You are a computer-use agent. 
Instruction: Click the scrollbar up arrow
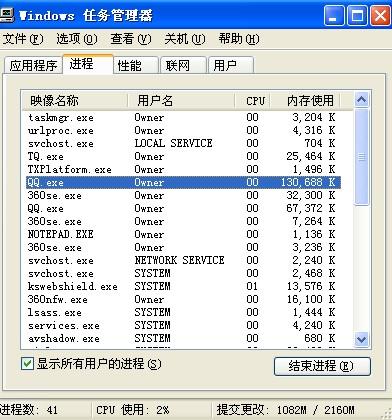pyautogui.click(x=361, y=100)
